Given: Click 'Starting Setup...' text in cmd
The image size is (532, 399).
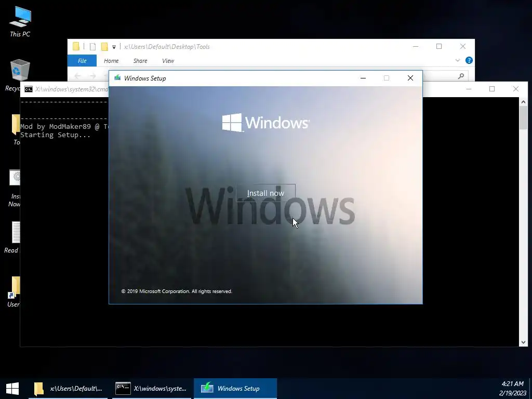Looking at the screenshot, I should [x=55, y=135].
